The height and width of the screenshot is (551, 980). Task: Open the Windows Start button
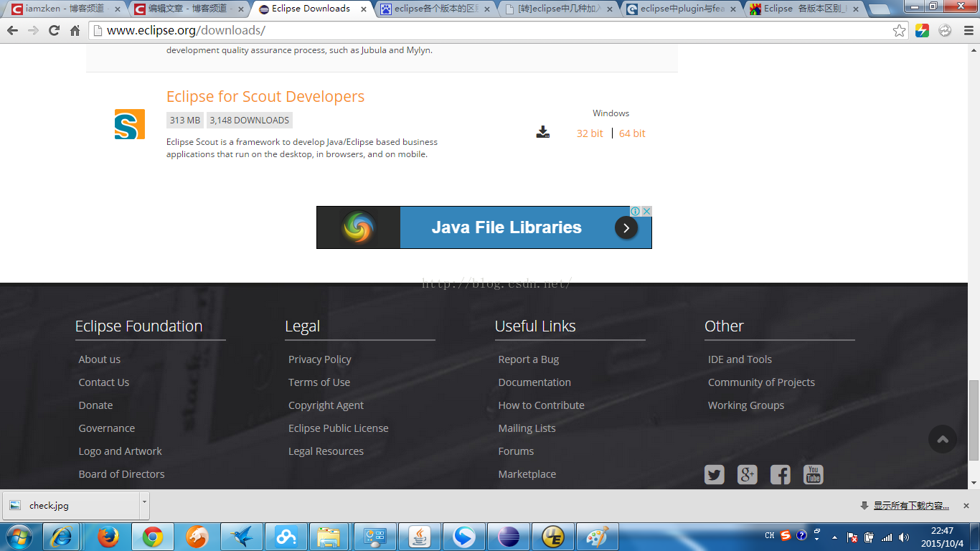pyautogui.click(x=19, y=537)
